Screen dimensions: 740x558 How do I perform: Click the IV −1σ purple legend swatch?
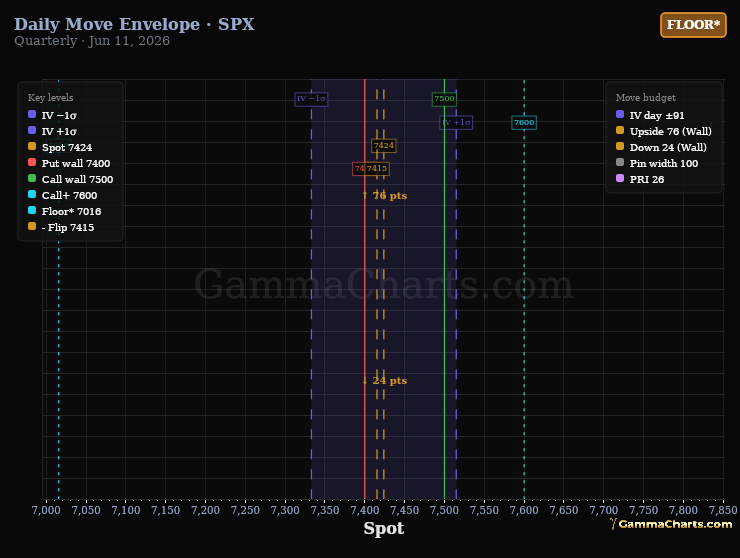click(32, 114)
